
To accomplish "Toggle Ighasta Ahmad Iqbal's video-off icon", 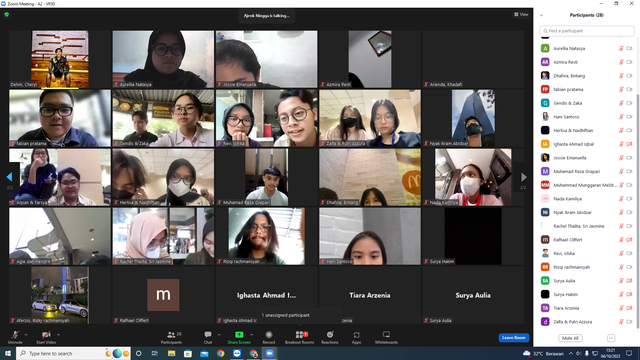I will (629, 144).
